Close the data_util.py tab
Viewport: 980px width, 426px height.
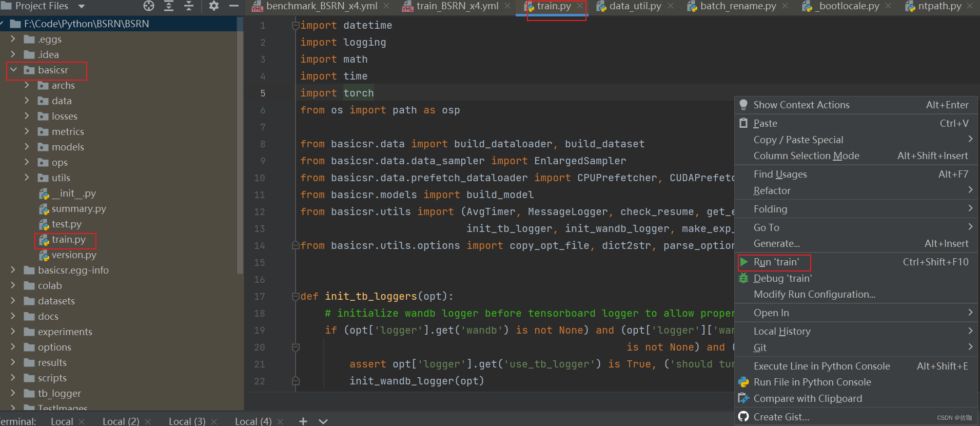[x=671, y=6]
